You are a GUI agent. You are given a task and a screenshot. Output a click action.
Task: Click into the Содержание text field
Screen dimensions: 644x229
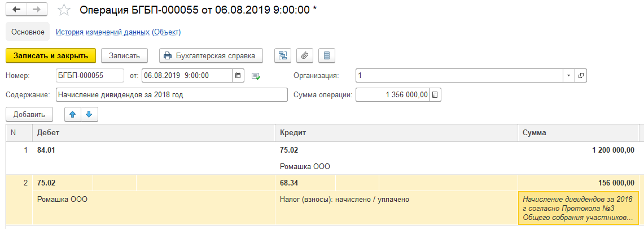171,95
